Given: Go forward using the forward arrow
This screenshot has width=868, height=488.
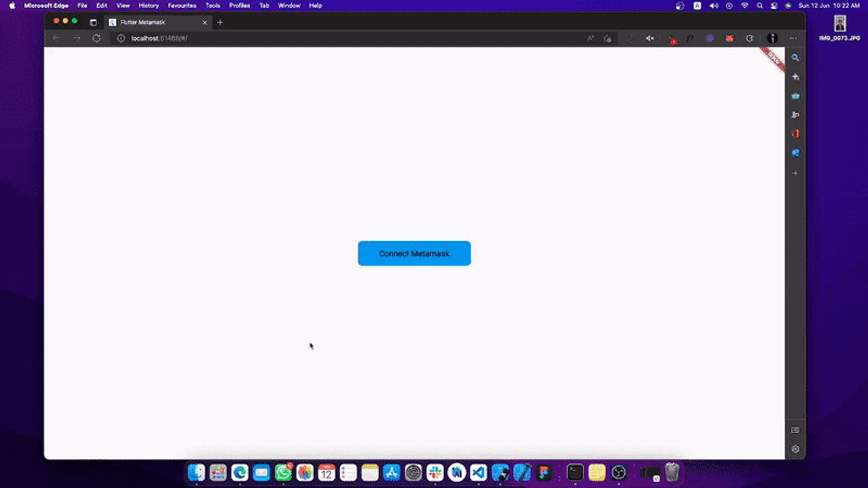Looking at the screenshot, I should [77, 38].
